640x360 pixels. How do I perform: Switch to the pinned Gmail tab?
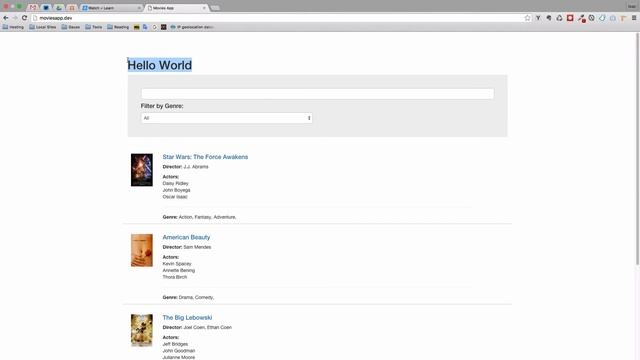[33, 8]
